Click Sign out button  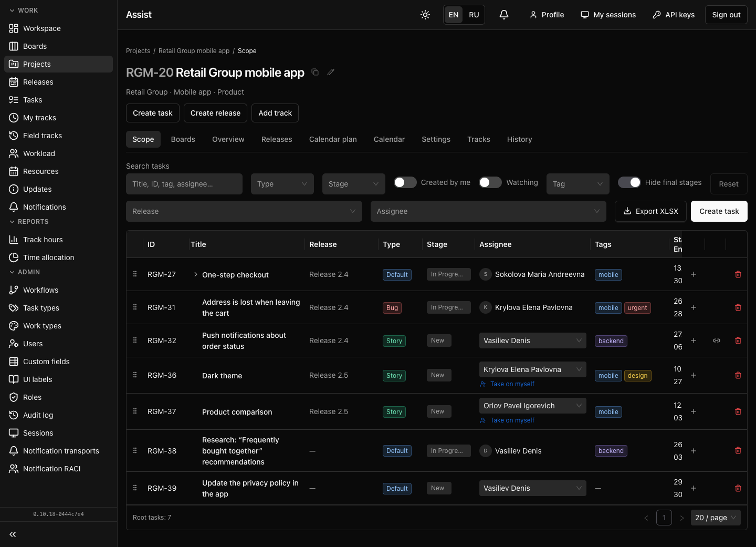pos(726,15)
